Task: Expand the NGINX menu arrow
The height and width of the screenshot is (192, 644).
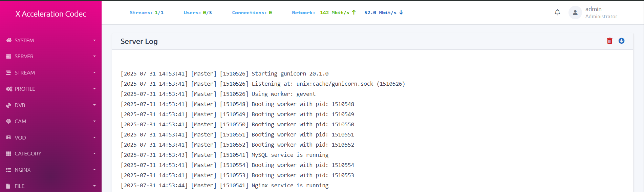Action: coord(94,170)
